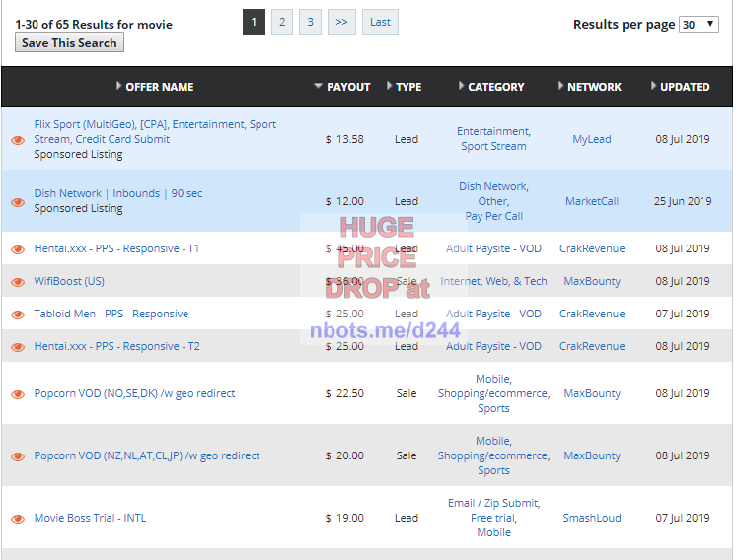740x560 pixels.
Task: Click Adult Paysite - VOD in Tabloid Men row
Action: [x=493, y=314]
